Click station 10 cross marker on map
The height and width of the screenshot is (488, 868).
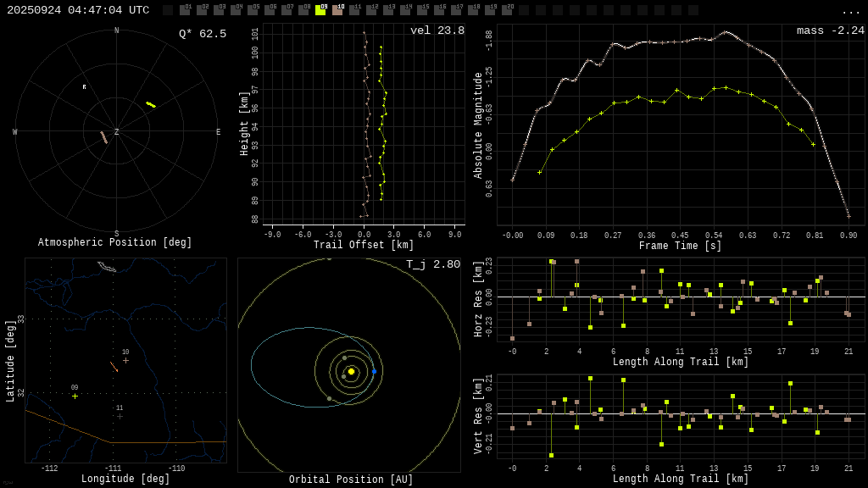coord(125,360)
